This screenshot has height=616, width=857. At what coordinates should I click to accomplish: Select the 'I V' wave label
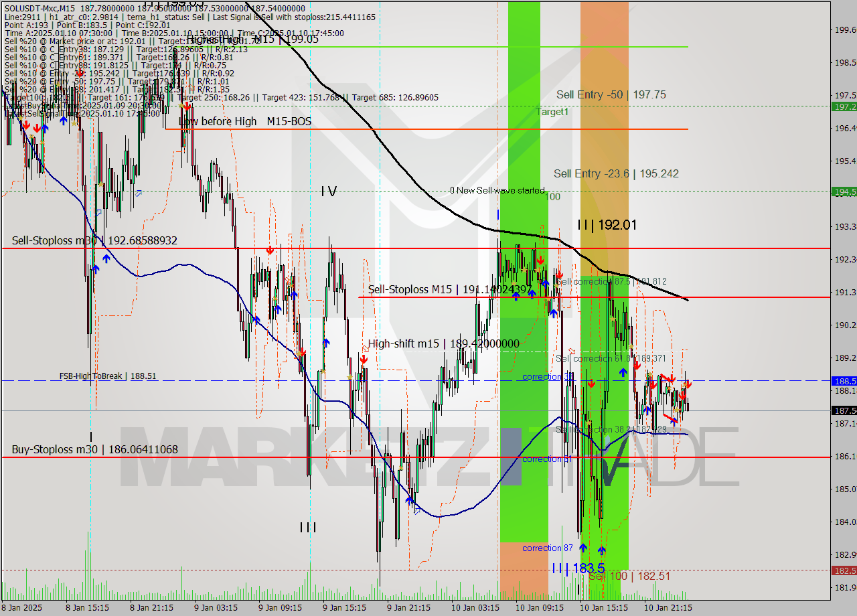click(328, 191)
